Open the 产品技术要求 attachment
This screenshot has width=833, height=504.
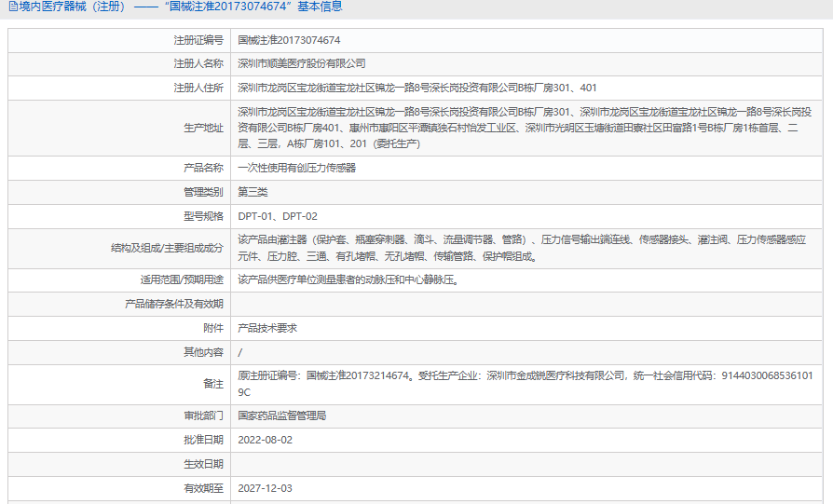click(267, 328)
